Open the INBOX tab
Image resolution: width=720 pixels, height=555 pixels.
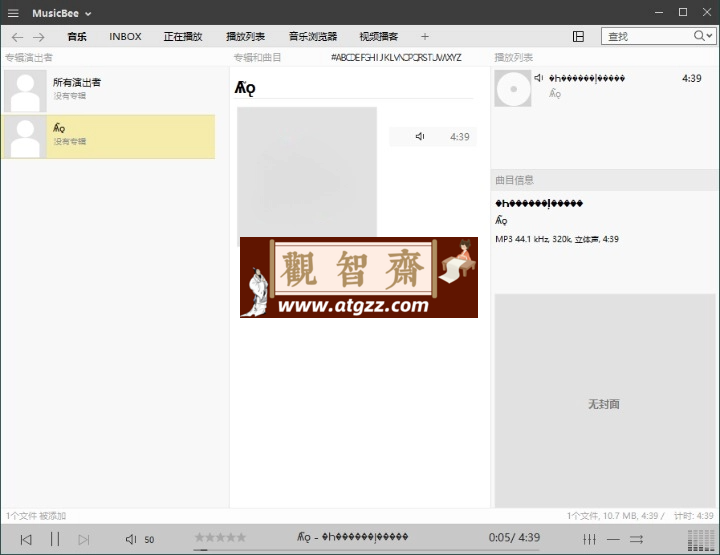coord(125,37)
